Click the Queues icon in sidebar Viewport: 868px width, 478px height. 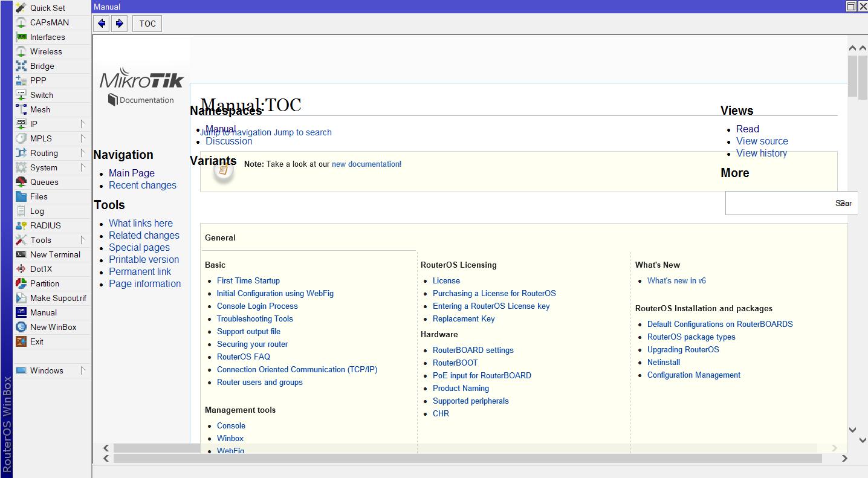click(21, 182)
